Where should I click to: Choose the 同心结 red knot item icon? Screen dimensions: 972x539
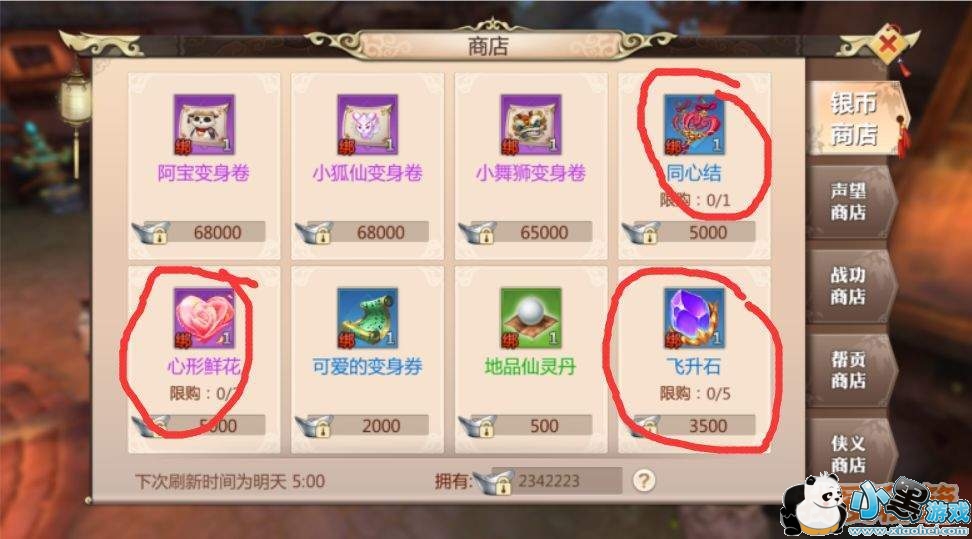(694, 125)
